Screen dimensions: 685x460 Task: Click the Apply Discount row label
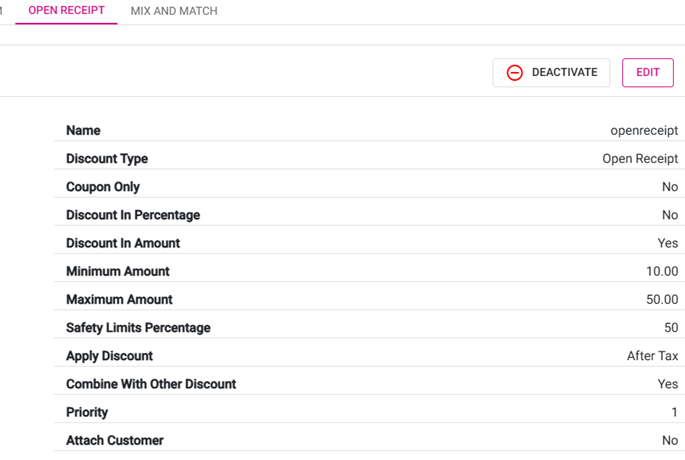[x=110, y=356]
